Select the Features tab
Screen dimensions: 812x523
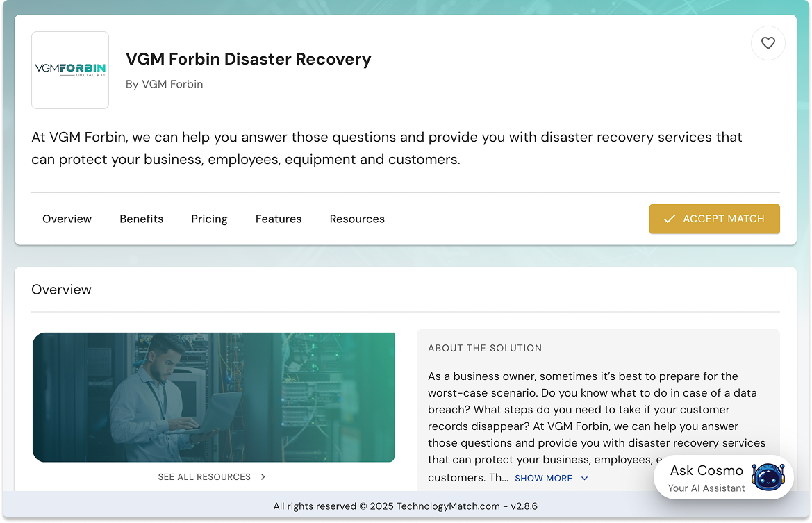point(279,219)
